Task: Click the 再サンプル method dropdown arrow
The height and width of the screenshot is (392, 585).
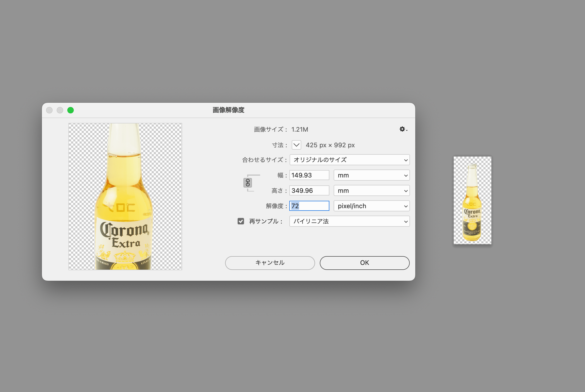Action: tap(405, 221)
